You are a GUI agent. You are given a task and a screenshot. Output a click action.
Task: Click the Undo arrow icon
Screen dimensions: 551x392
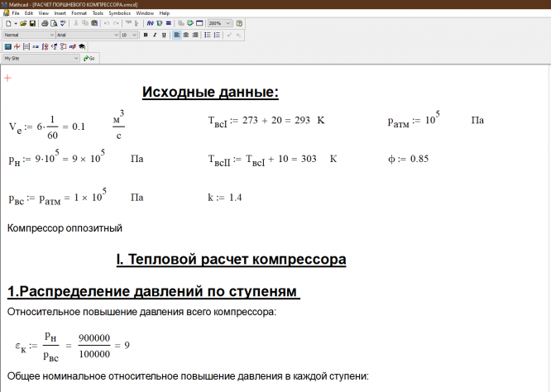point(107,24)
